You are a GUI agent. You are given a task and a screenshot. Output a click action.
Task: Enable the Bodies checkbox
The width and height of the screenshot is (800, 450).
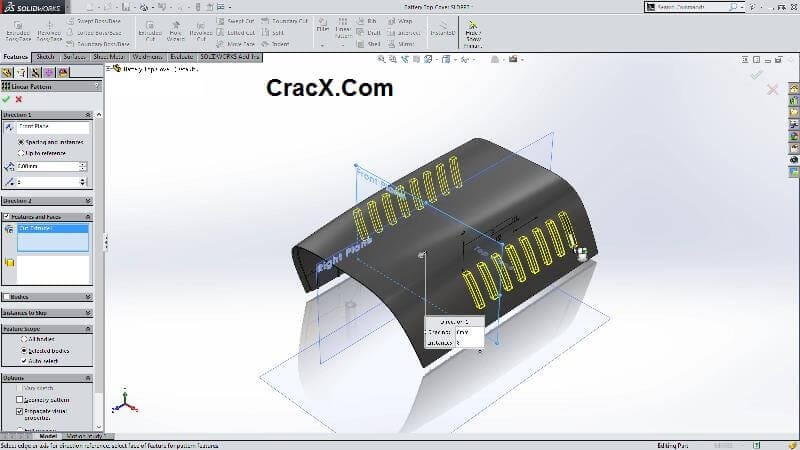point(6,296)
